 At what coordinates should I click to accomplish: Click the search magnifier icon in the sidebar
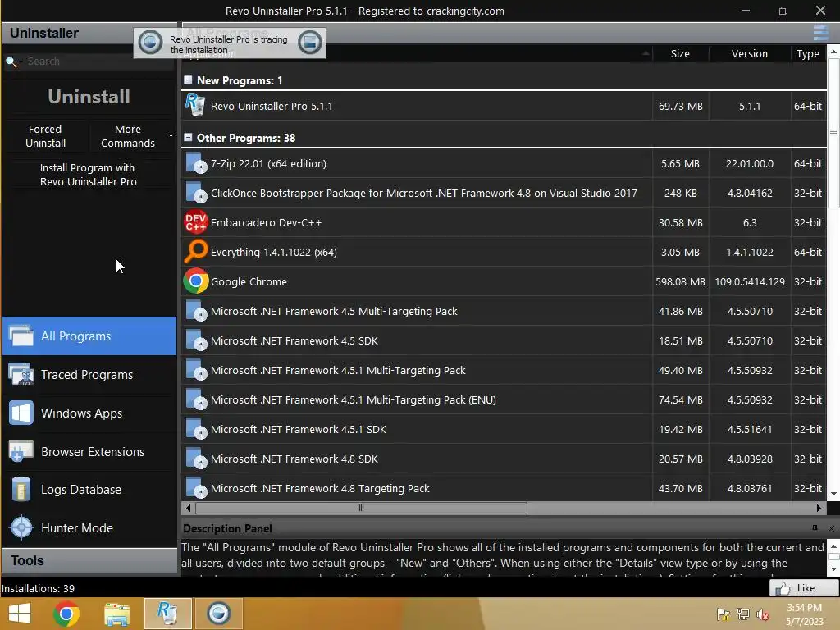click(10, 62)
